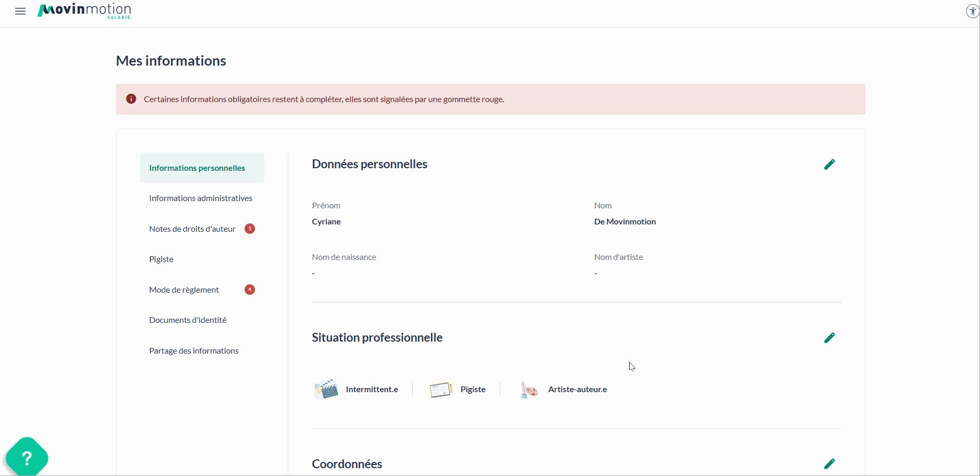Viewport: 980px width, 476px height.
Task: Switch to the Pigiste sidebar tab
Action: point(161,259)
